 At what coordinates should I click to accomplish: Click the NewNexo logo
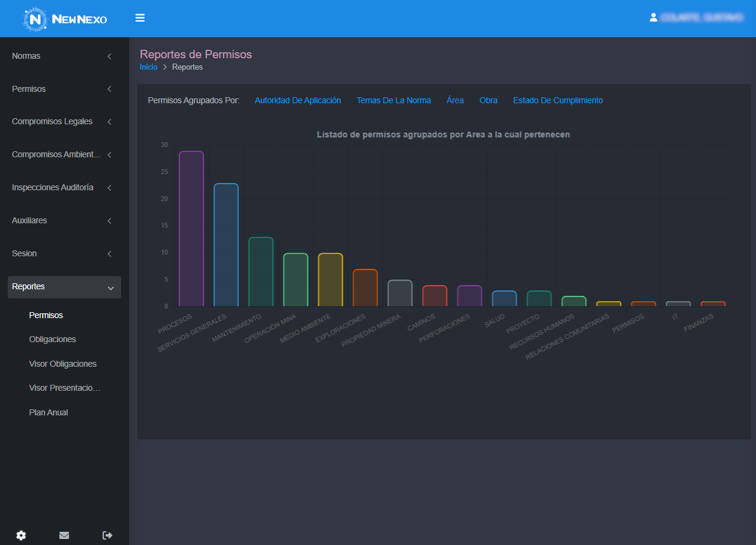tap(65, 19)
